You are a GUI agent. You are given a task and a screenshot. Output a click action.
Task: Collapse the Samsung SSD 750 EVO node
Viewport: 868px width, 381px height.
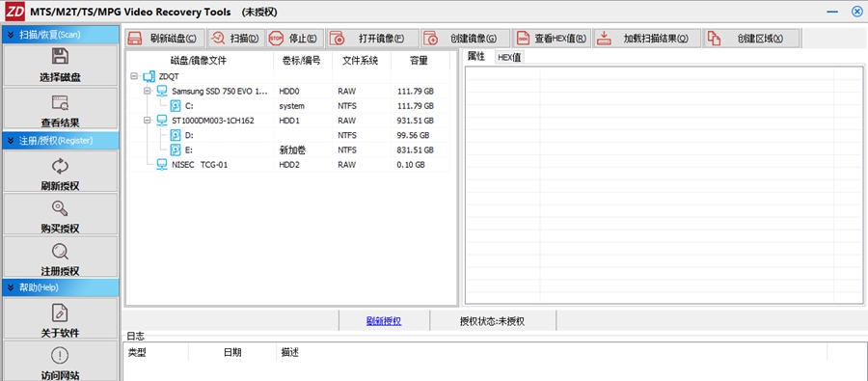click(147, 91)
